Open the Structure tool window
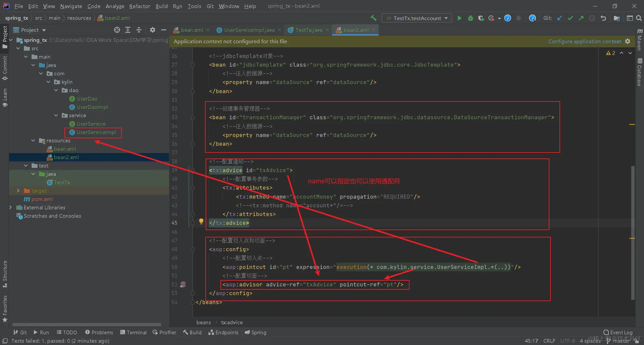Viewport: 644px width, 345px height. [x=5, y=274]
